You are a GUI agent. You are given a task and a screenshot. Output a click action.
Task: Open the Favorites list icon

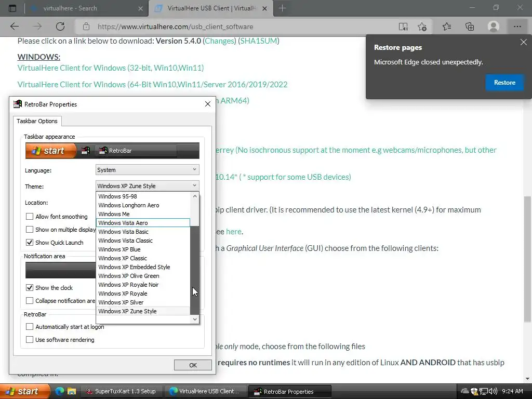[x=447, y=26]
